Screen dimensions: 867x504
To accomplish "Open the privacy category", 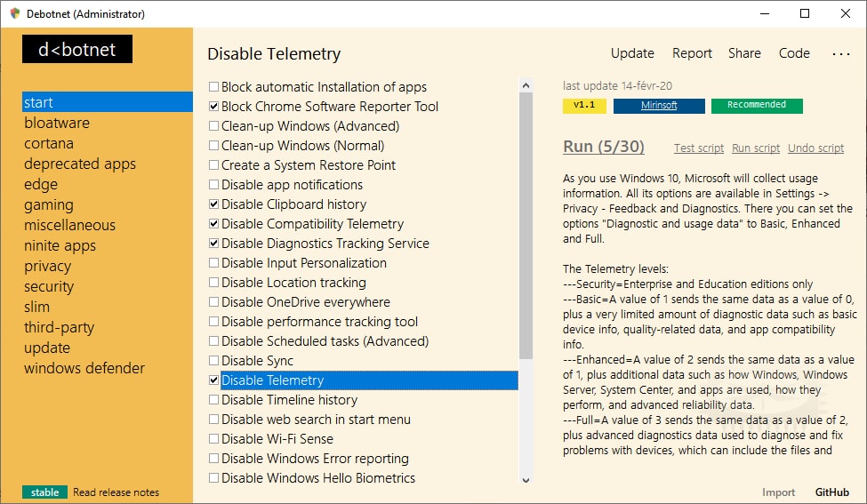I will pos(47,266).
